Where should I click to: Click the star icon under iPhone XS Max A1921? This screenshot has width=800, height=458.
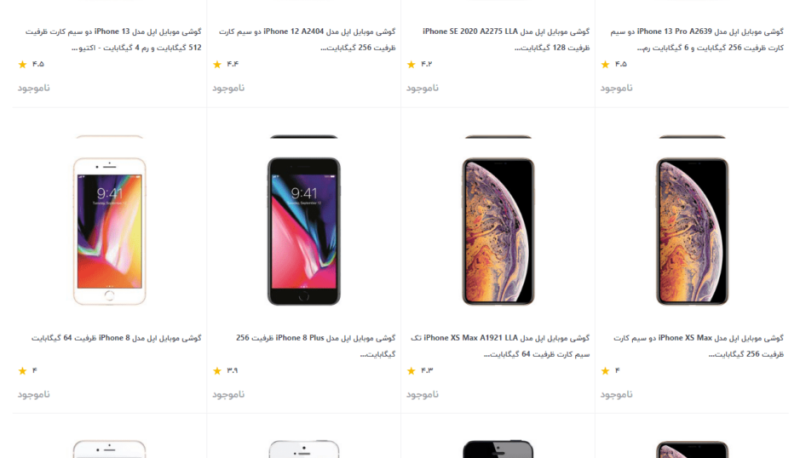[411, 371]
